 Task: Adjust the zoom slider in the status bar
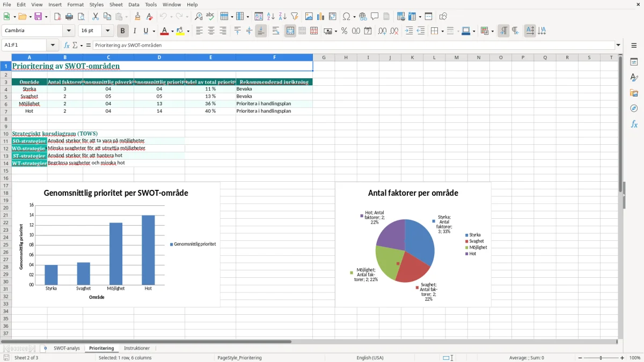pyautogui.click(x=601, y=358)
